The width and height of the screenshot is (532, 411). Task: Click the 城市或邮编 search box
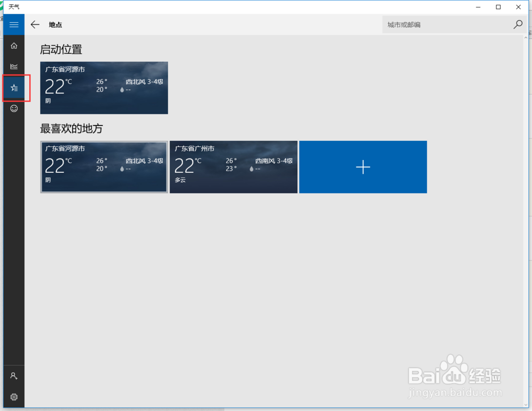click(x=447, y=24)
